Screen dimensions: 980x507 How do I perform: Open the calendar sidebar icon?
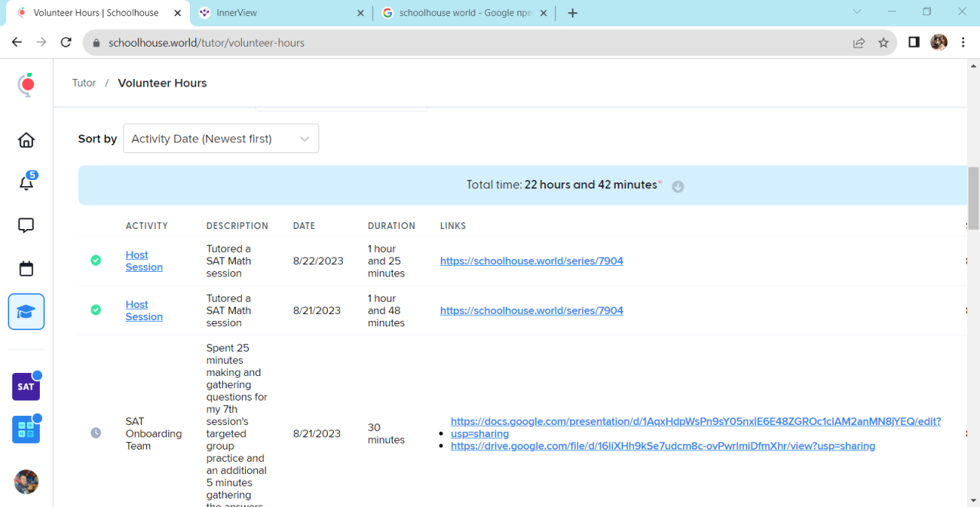[26, 269]
